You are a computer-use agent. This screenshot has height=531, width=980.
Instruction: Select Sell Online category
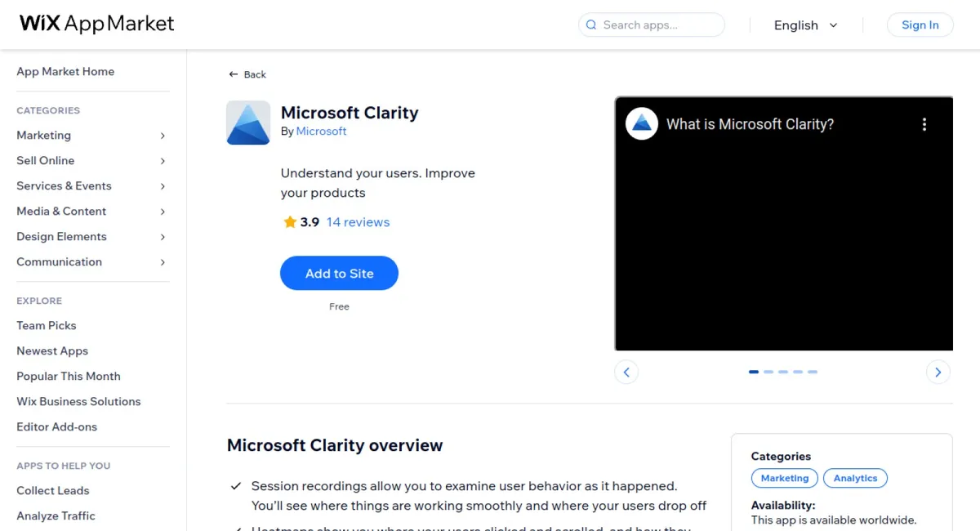point(45,160)
